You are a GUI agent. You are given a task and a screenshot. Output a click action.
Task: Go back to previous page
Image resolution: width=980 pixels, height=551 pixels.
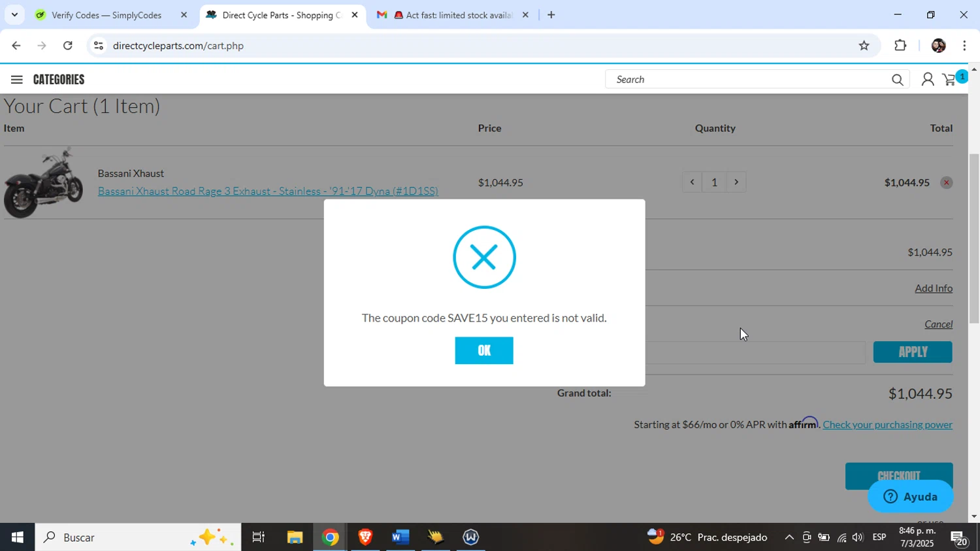pos(16,46)
